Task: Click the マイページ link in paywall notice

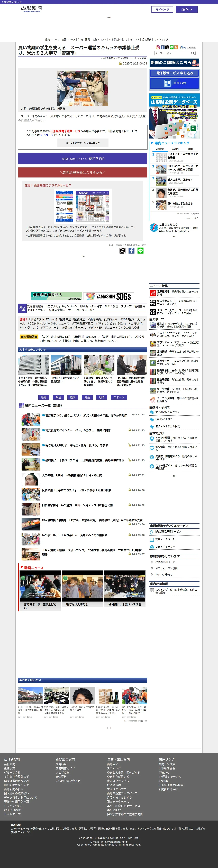Action: 46,135
